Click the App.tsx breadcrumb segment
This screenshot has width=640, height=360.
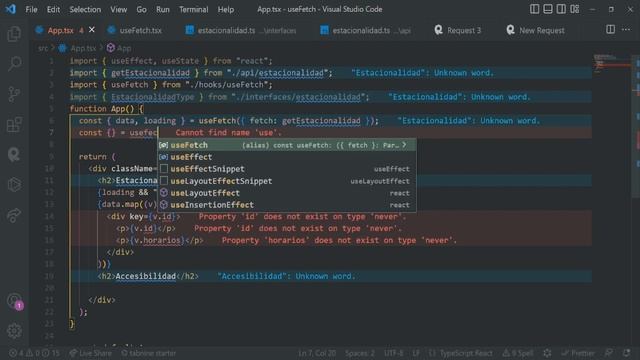[79, 48]
